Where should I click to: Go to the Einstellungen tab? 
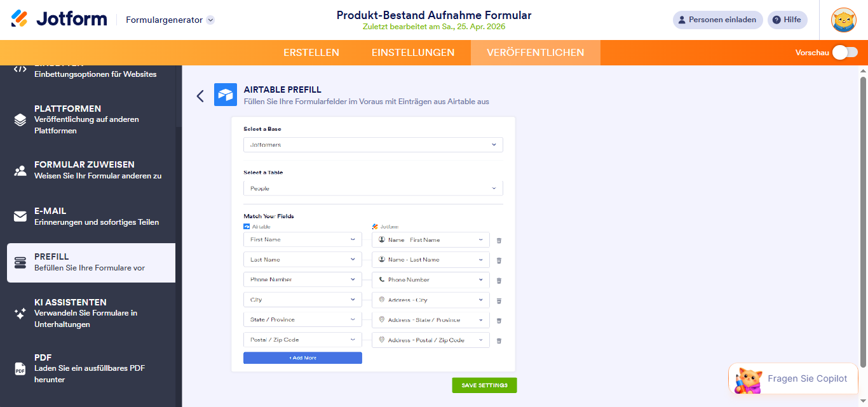[x=413, y=53]
